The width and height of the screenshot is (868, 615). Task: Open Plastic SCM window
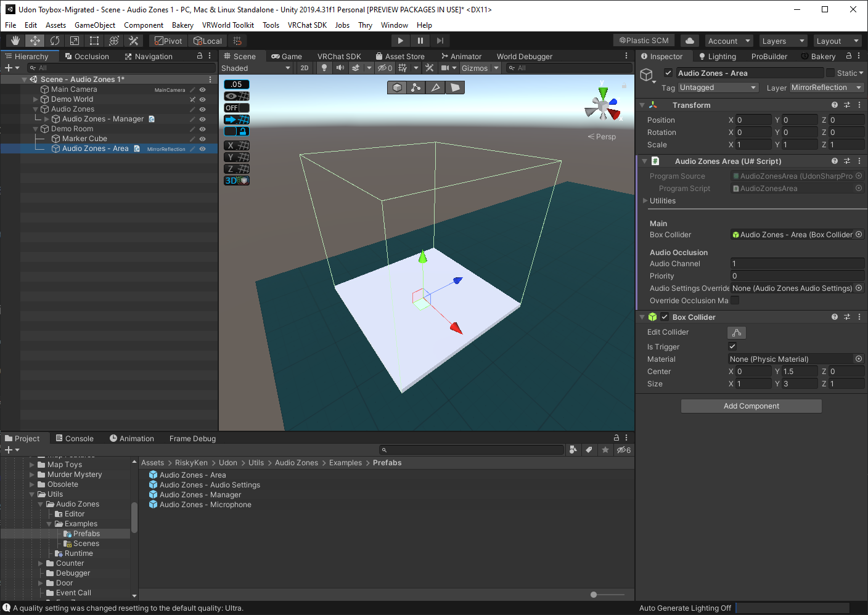[644, 41]
